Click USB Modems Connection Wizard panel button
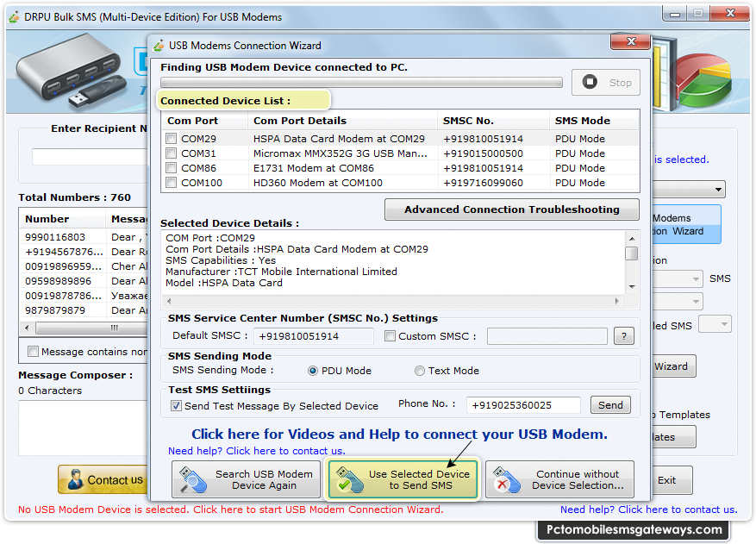 pyautogui.click(x=686, y=225)
